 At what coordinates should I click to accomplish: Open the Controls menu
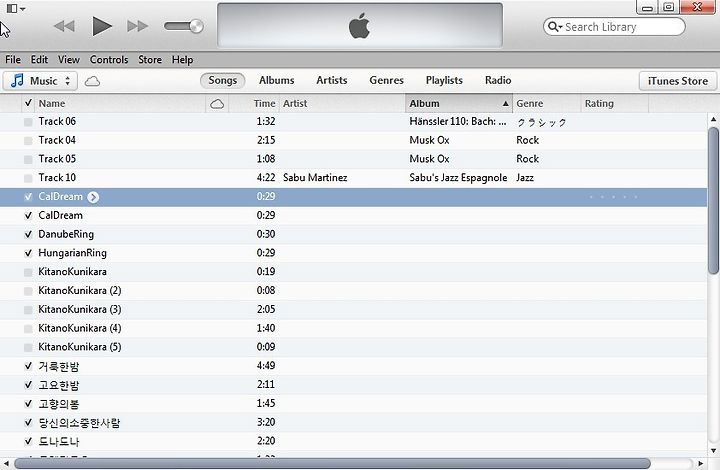[109, 60]
